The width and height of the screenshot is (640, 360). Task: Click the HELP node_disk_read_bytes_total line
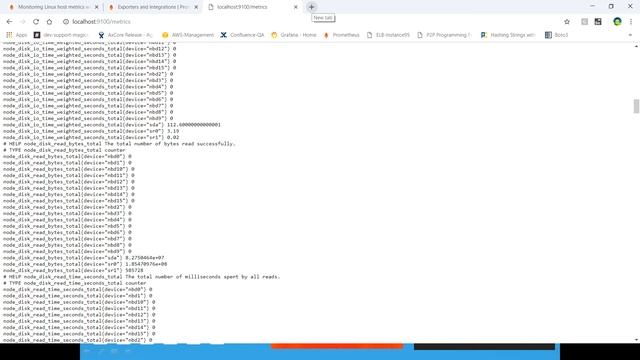pos(119,144)
